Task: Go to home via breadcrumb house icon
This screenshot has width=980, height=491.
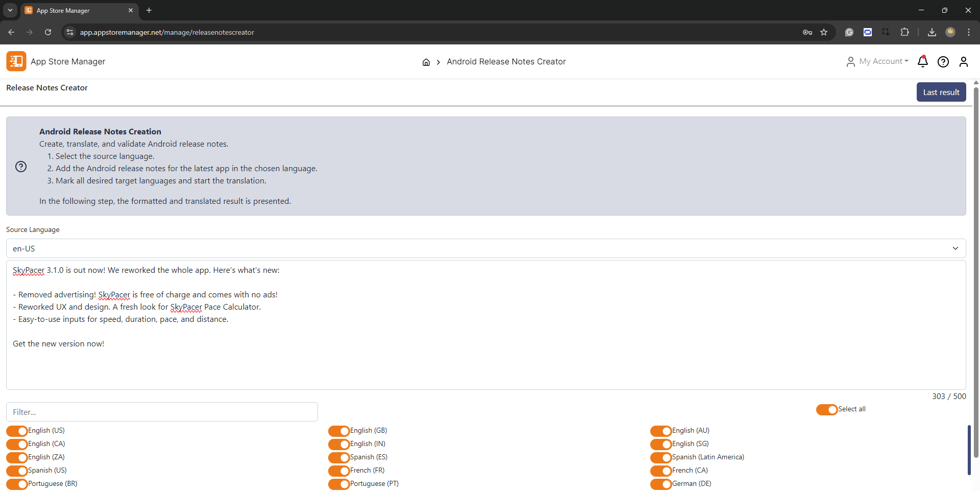Action: 426,62
